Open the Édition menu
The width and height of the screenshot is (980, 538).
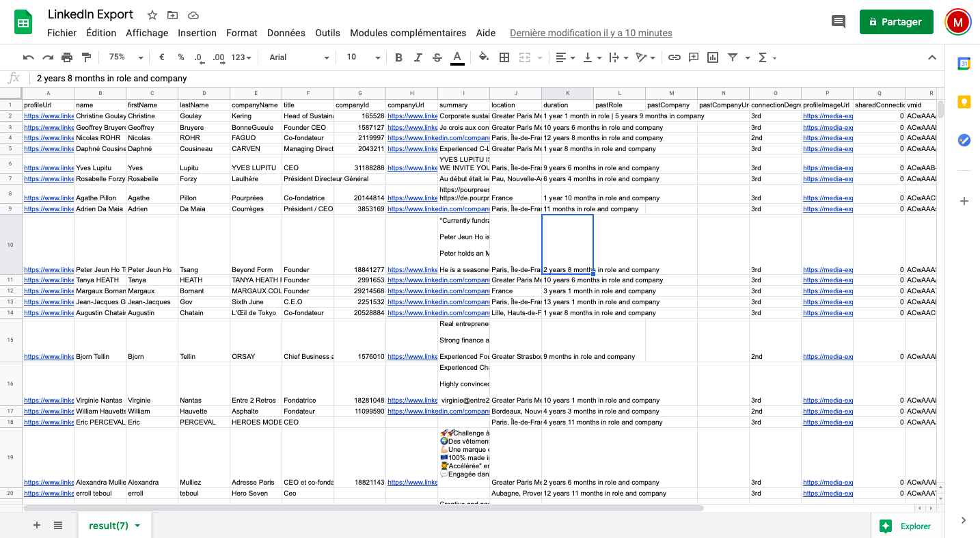101,33
